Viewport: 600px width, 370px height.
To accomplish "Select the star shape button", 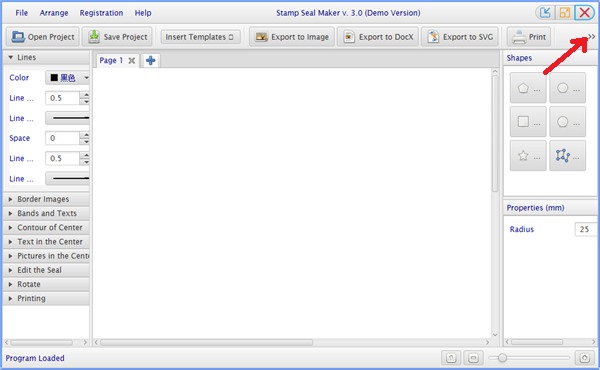I will (528, 155).
